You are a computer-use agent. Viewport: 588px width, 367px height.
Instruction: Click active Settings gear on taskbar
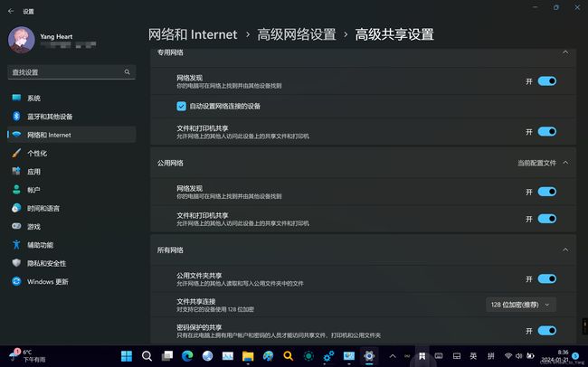pyautogui.click(x=369, y=356)
